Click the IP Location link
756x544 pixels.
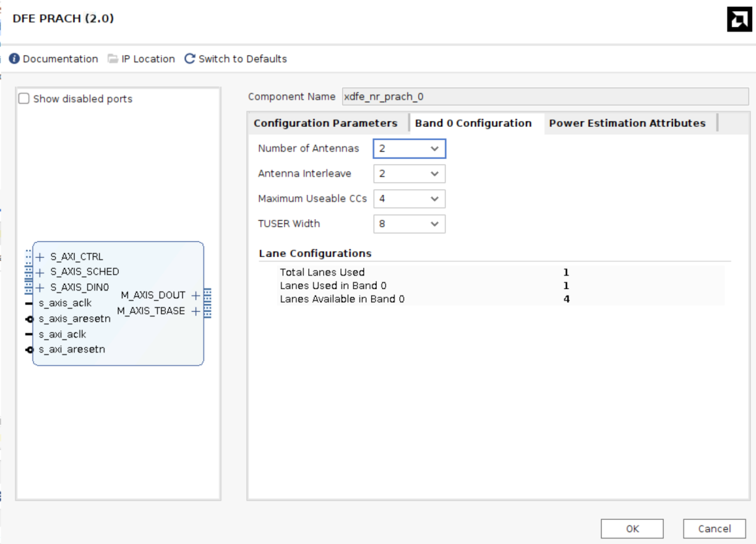(148, 59)
